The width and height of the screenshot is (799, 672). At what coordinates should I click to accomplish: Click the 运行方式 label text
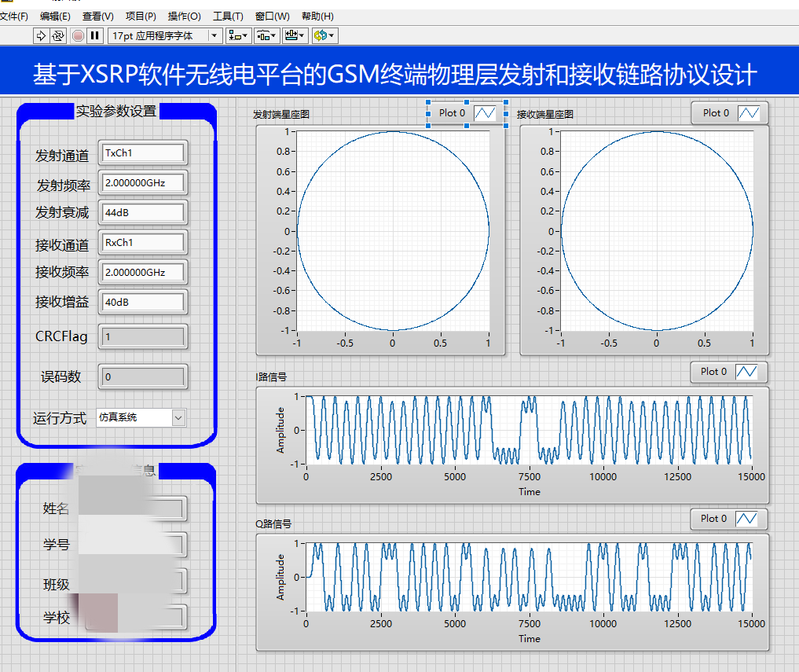pyautogui.click(x=60, y=418)
